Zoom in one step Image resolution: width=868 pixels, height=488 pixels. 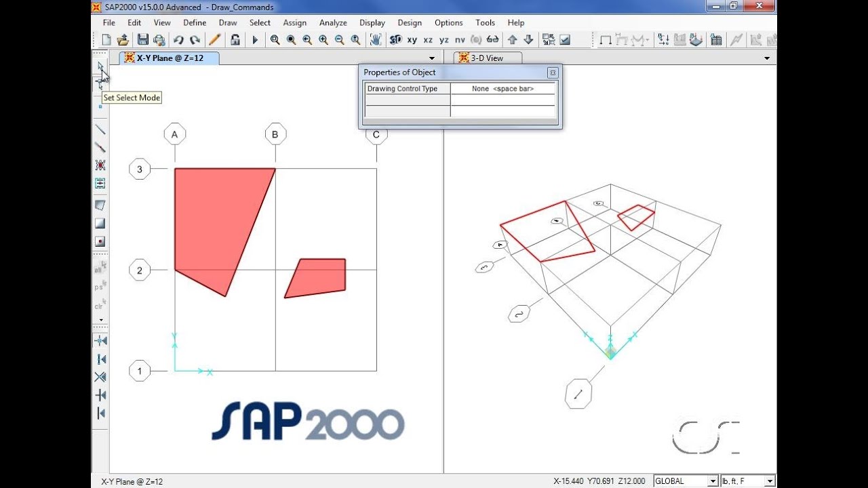pyautogui.click(x=323, y=40)
